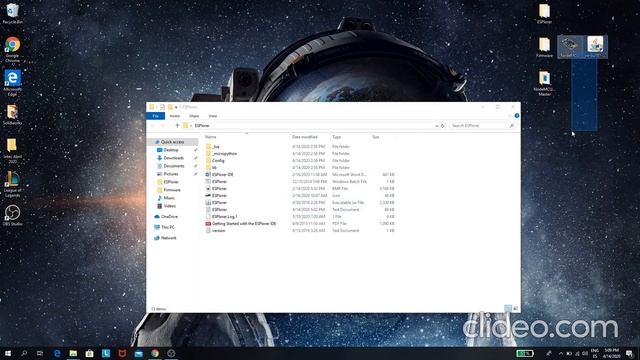Open Google Chrome from the desktop
Image resolution: width=640 pixels, height=360 pixels.
click(12, 49)
